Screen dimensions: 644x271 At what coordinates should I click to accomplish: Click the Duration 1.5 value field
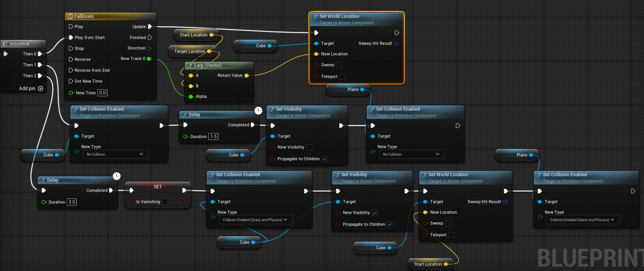[213, 136]
